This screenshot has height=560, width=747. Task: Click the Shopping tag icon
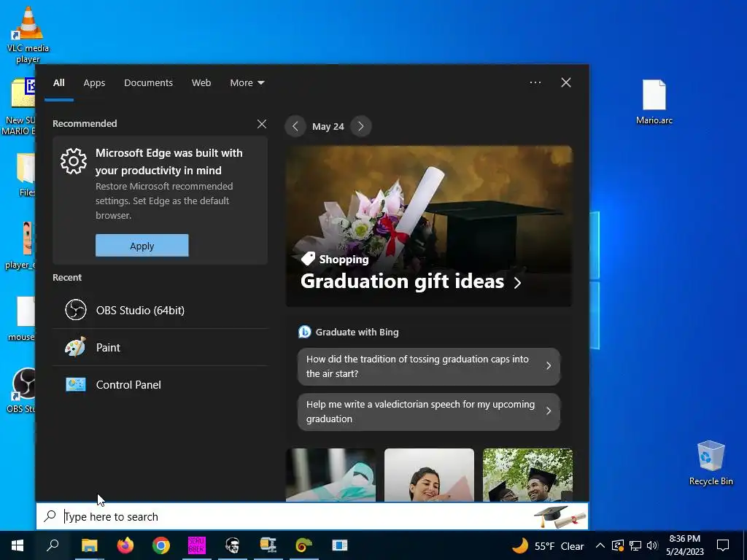click(x=309, y=259)
